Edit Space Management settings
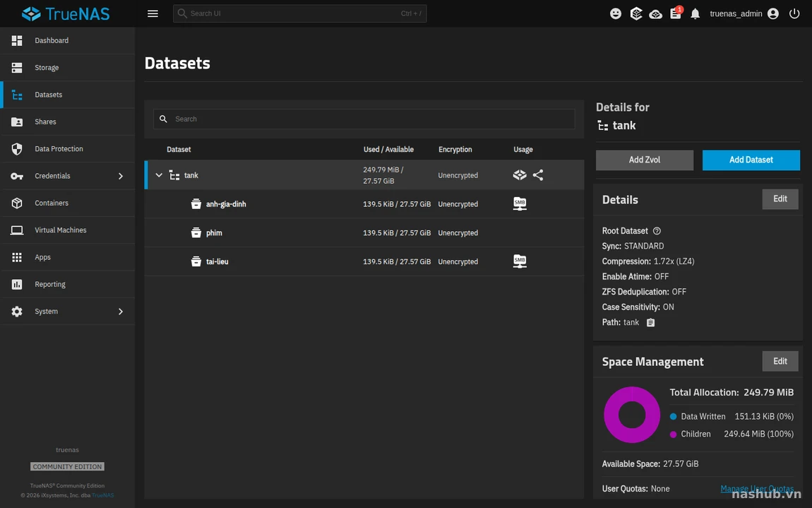This screenshot has height=508, width=812. [780, 361]
